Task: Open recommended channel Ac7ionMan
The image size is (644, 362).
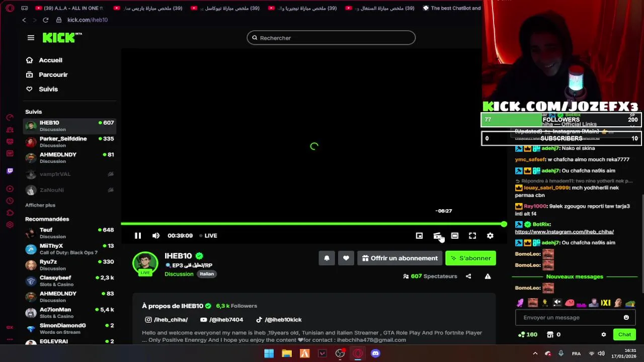Action: (x=70, y=313)
